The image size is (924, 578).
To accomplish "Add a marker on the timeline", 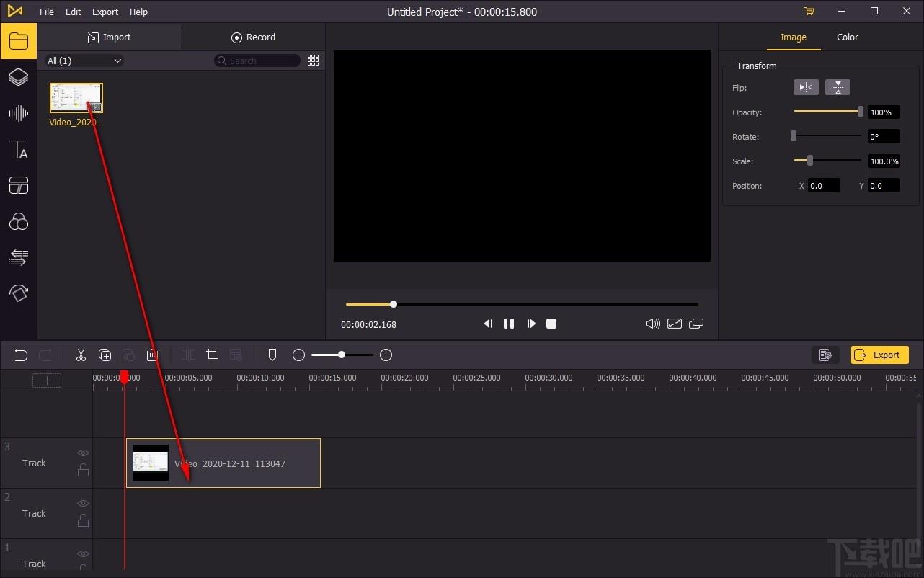I will [x=272, y=355].
